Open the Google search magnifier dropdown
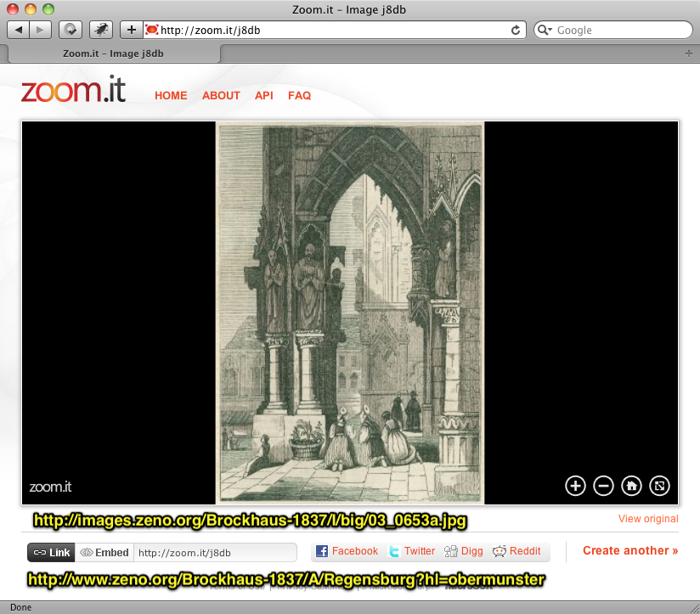Screen dimensions: 700x614 (x=545, y=30)
